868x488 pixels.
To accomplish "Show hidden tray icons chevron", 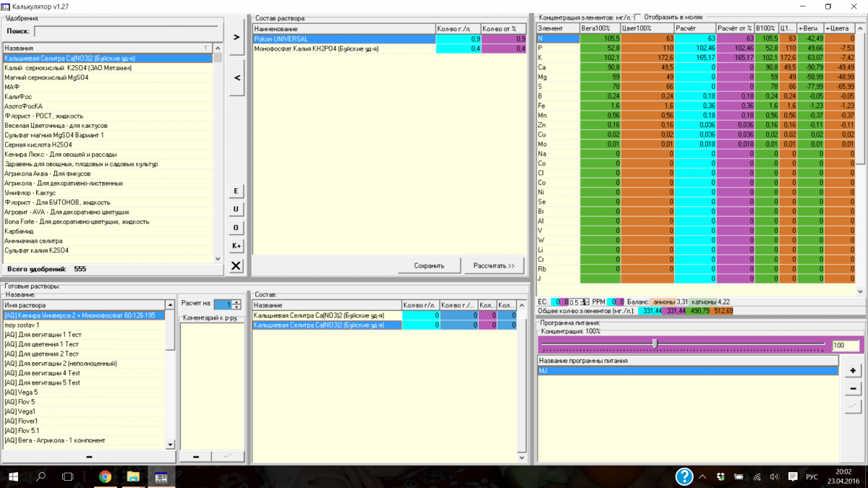I will click(702, 476).
